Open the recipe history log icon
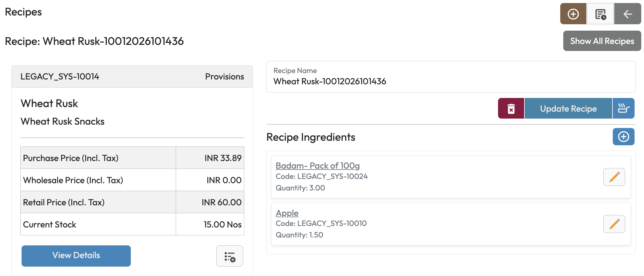644x276 pixels. click(x=600, y=14)
